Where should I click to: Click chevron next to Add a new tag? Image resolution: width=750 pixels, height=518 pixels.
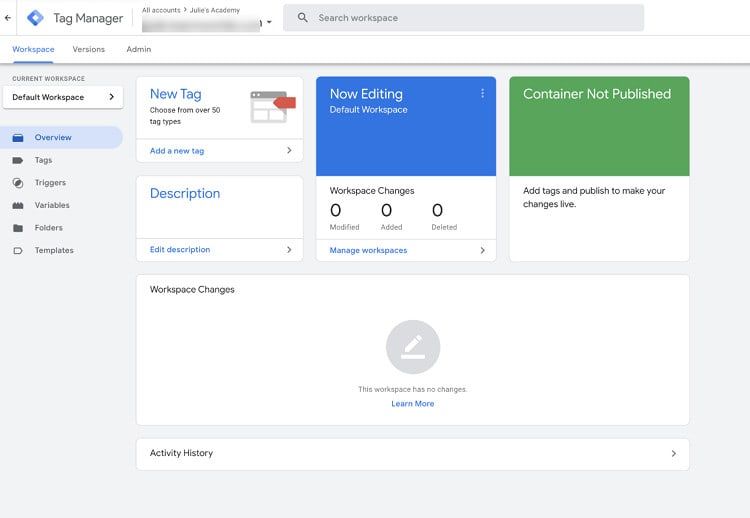tap(289, 150)
